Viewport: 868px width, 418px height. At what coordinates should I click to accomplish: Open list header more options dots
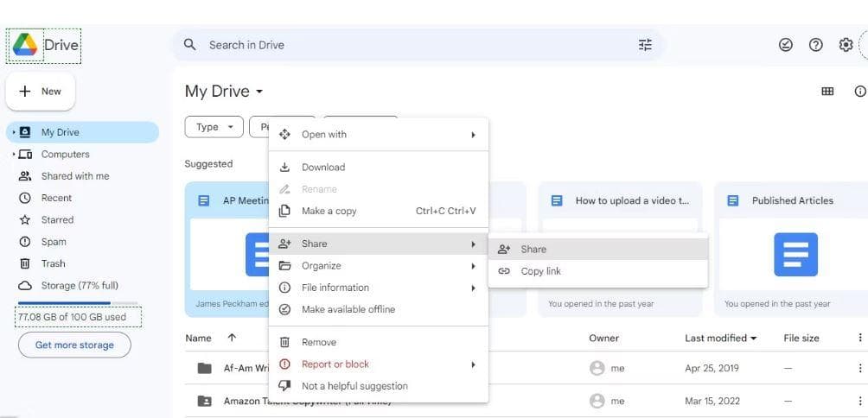point(859,338)
